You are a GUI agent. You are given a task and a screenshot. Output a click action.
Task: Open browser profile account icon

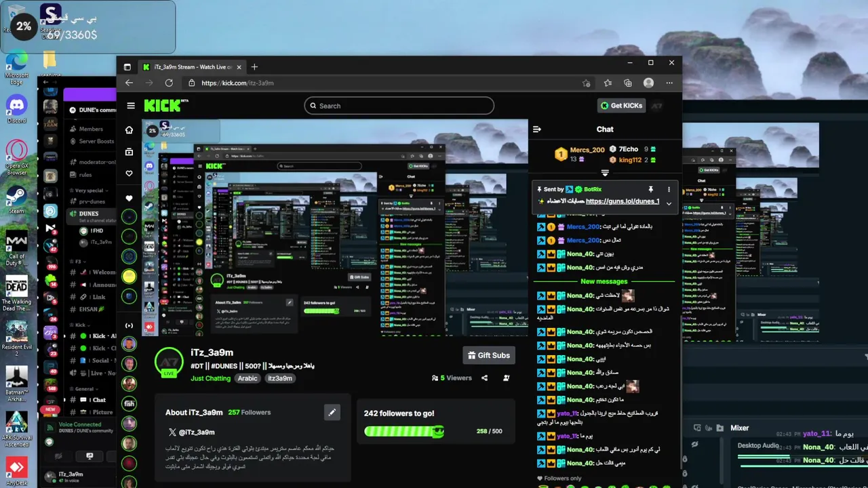649,83
